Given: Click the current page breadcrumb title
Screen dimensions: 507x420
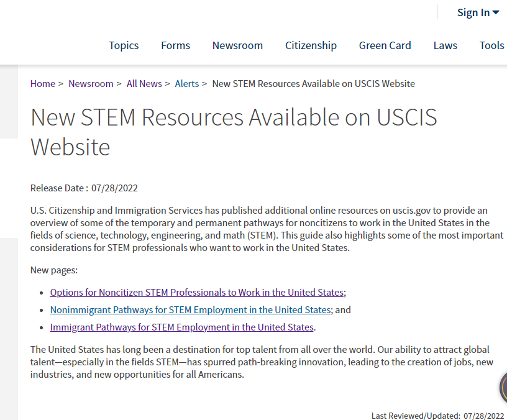Looking at the screenshot, I should [313, 84].
